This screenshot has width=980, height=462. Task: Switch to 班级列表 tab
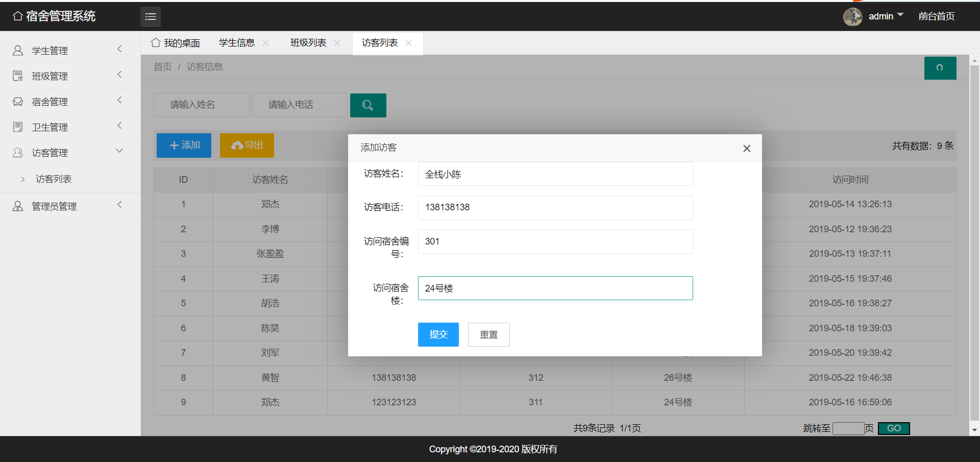tap(308, 43)
